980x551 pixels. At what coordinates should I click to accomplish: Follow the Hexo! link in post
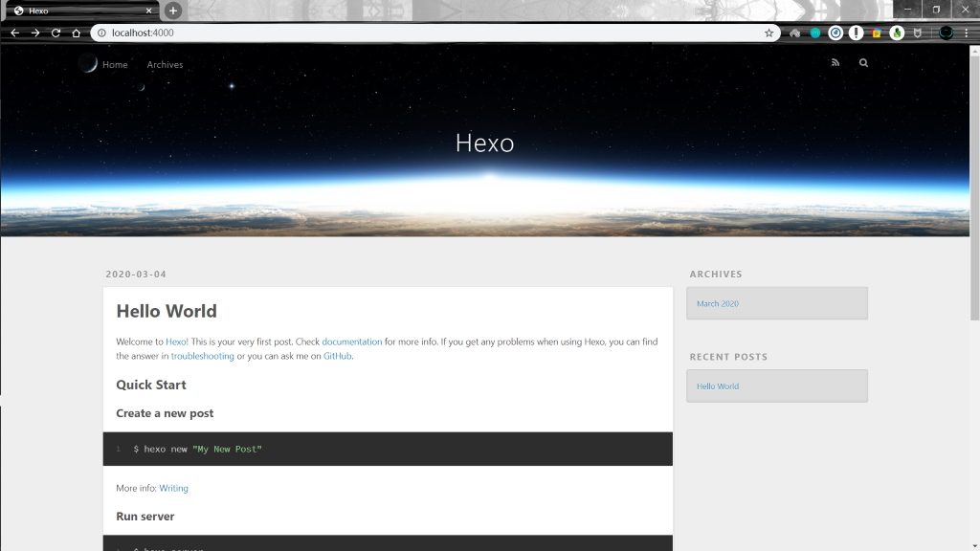coord(177,342)
